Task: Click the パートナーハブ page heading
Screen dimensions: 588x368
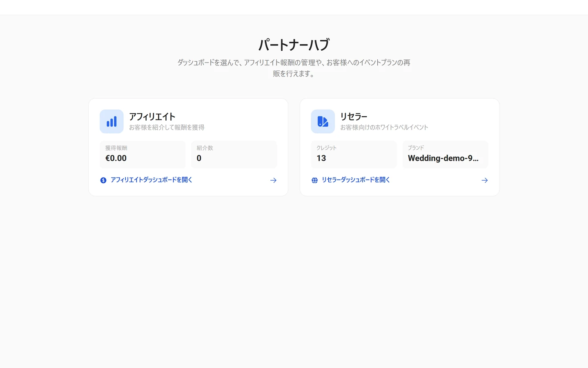Action: (294, 45)
